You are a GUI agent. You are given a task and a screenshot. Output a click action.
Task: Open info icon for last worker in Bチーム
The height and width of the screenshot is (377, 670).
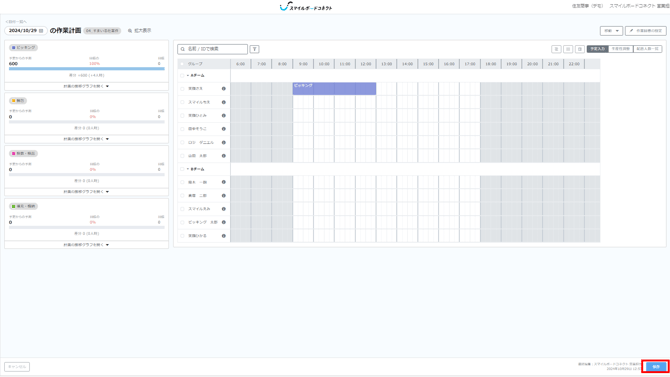[223, 236]
